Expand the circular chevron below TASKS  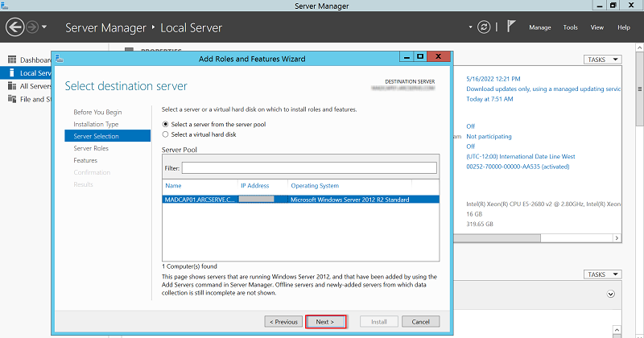(x=611, y=294)
